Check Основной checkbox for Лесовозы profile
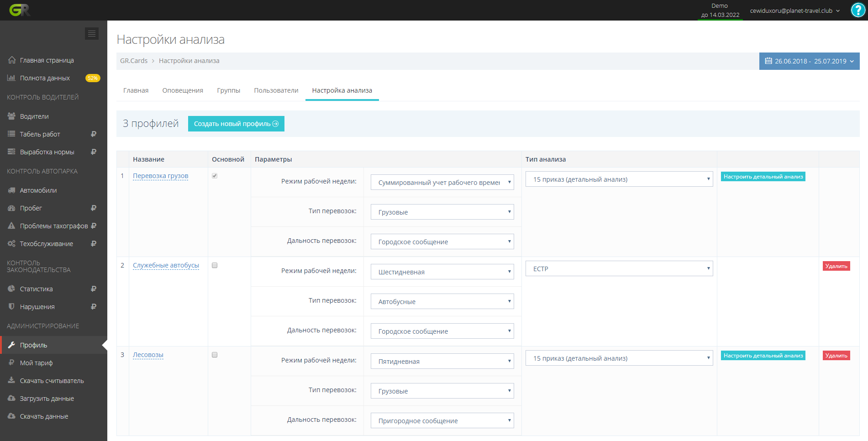The height and width of the screenshot is (441, 868). click(215, 355)
